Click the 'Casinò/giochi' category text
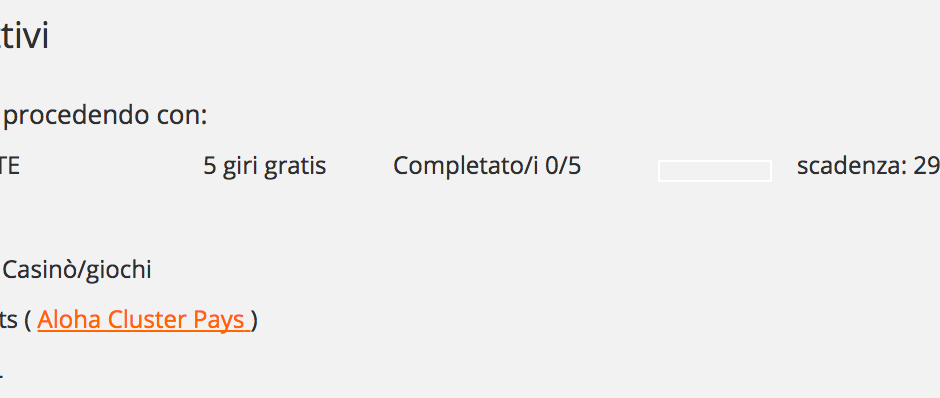940x398 pixels. [77, 271]
